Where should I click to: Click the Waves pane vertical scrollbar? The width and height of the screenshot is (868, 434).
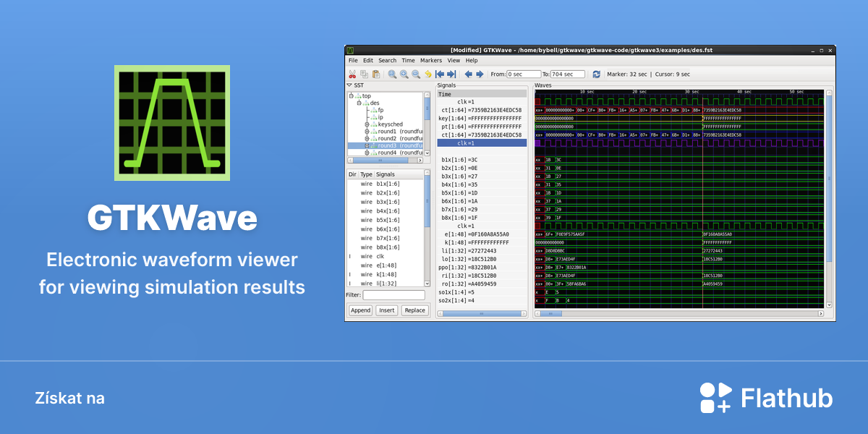pyautogui.click(x=829, y=199)
